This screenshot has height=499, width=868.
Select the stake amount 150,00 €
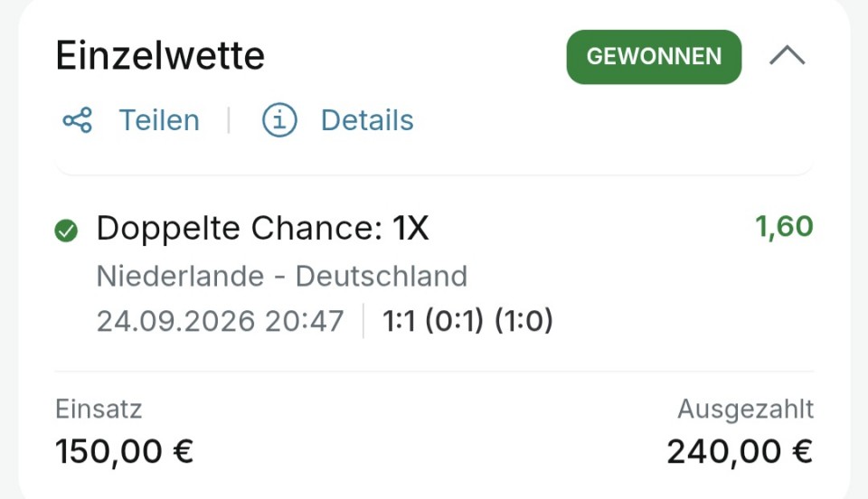(x=125, y=451)
